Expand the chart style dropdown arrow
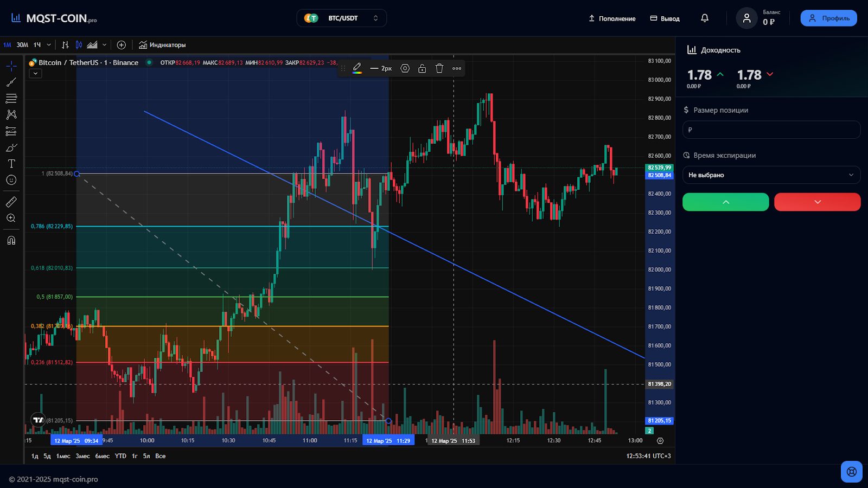 [105, 45]
